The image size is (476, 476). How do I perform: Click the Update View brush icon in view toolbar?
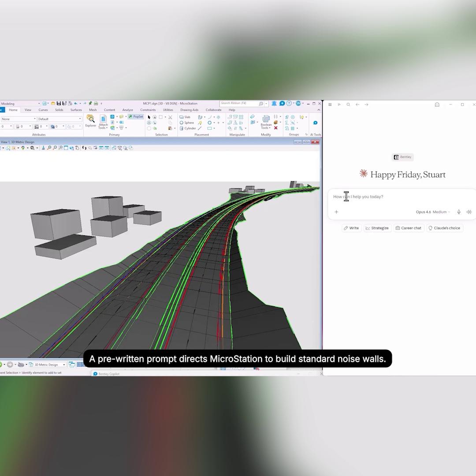[43, 148]
